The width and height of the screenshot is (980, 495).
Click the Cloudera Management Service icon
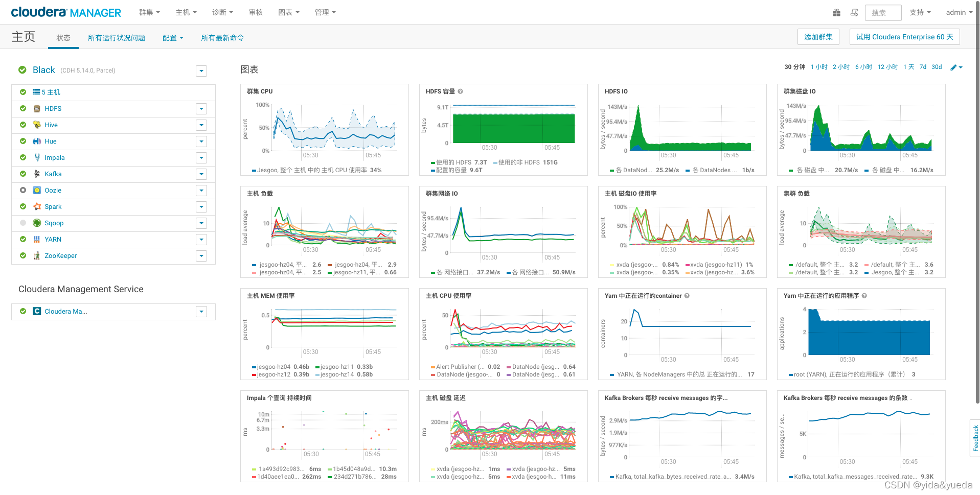pyautogui.click(x=37, y=311)
